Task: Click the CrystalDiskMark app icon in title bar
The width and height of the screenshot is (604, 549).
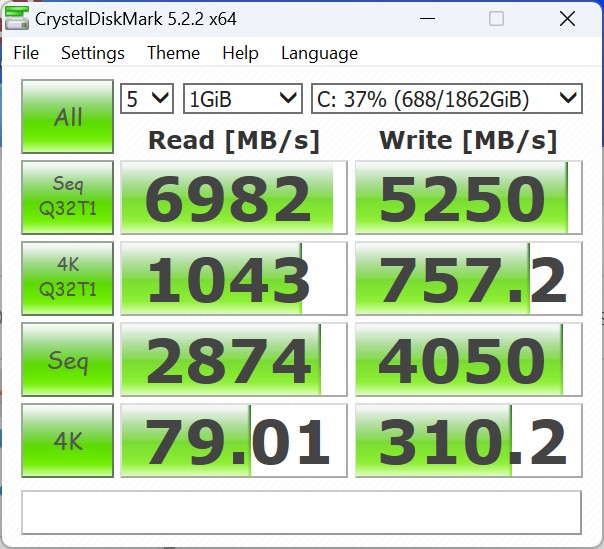Action: tap(17, 18)
